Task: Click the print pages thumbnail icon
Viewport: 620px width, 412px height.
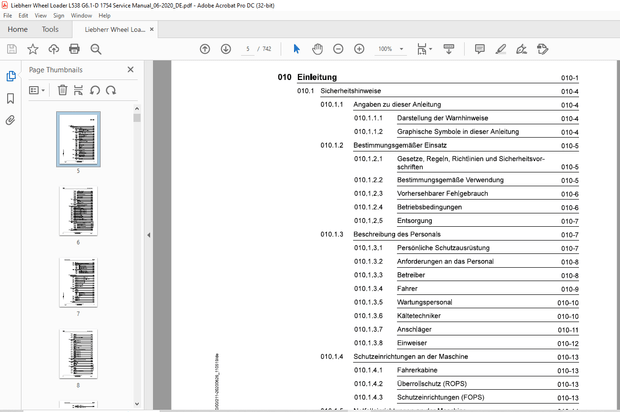Action: [x=78, y=90]
